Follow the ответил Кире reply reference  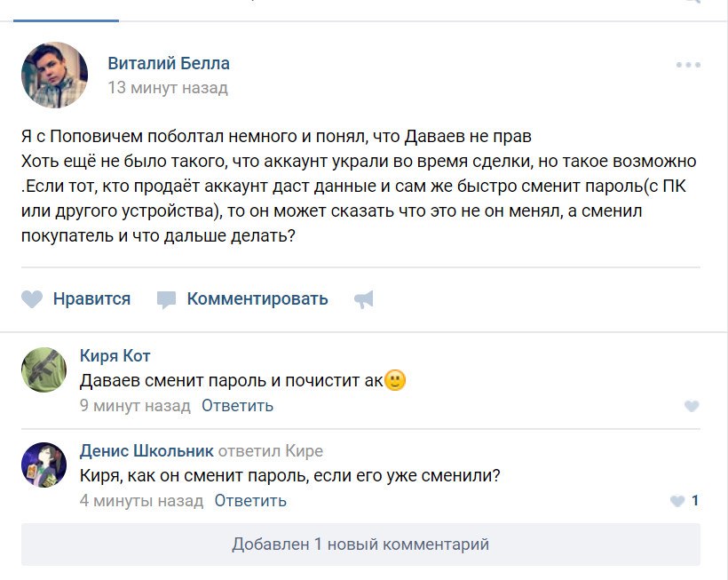click(x=271, y=450)
